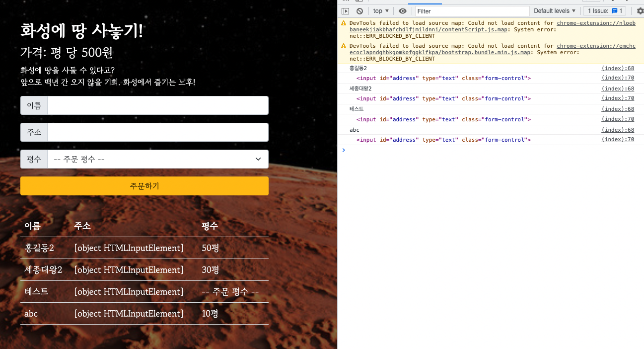Select the 테스트 console log text
Viewport: 644px width, 349px height.
click(x=357, y=109)
